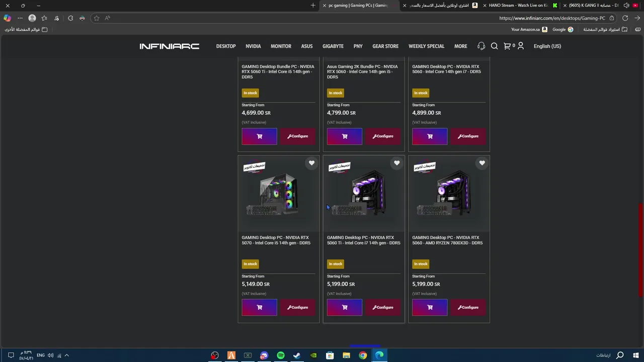This screenshot has width=644, height=362.
Task: Add 4,799.00 SR bundle to cart
Action: click(345, 136)
